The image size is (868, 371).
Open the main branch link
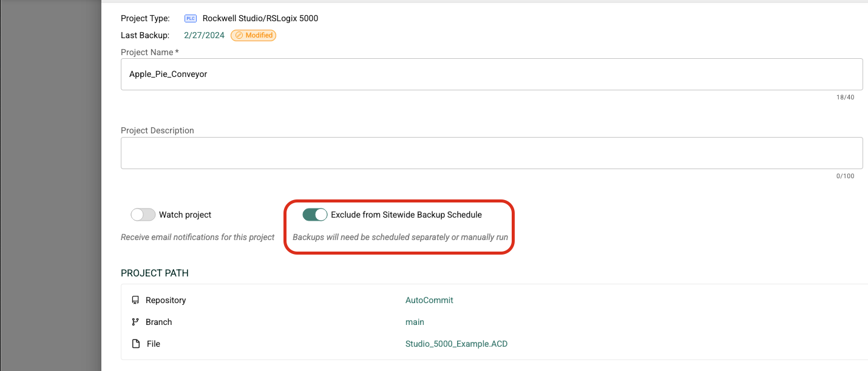click(x=415, y=322)
